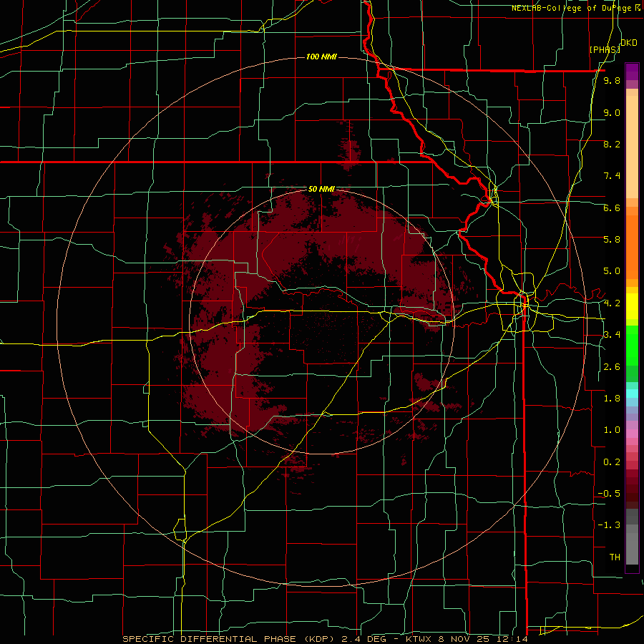Pick the purple swatch atop the color bar
The height and width of the screenshot is (644, 644).
click(632, 72)
